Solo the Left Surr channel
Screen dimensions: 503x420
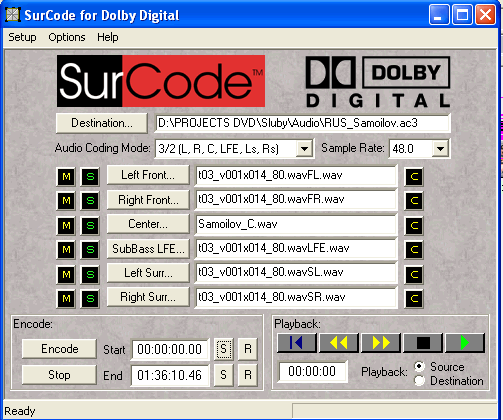click(90, 274)
